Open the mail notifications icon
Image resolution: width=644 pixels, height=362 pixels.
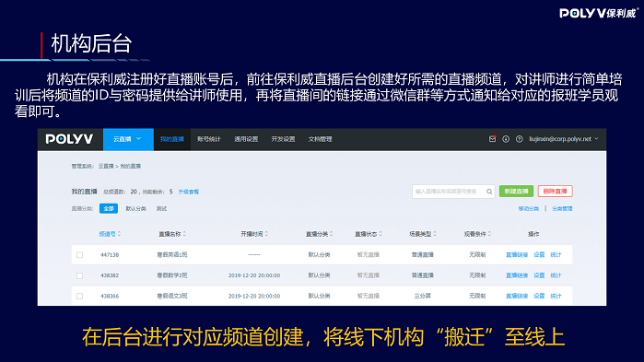coord(492,139)
